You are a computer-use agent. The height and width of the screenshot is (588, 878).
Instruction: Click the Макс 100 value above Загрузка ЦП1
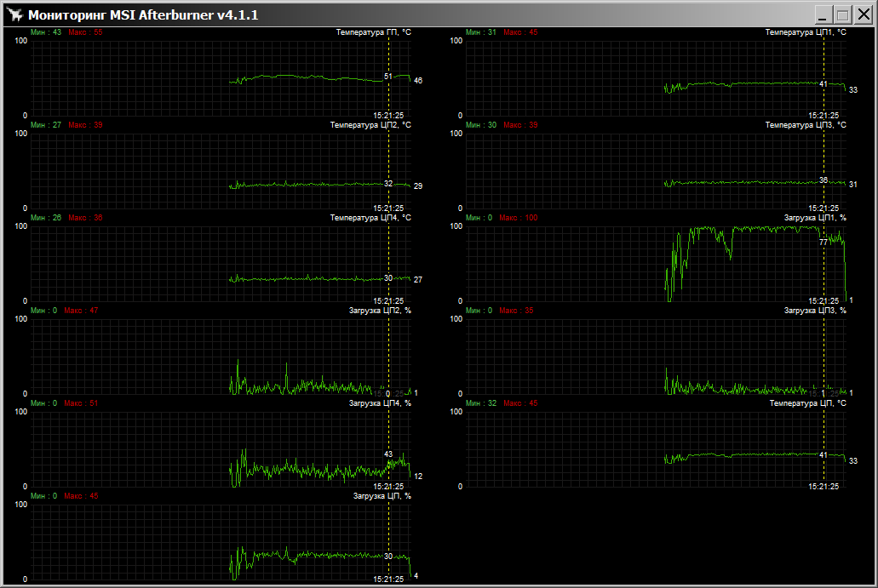[x=519, y=218]
